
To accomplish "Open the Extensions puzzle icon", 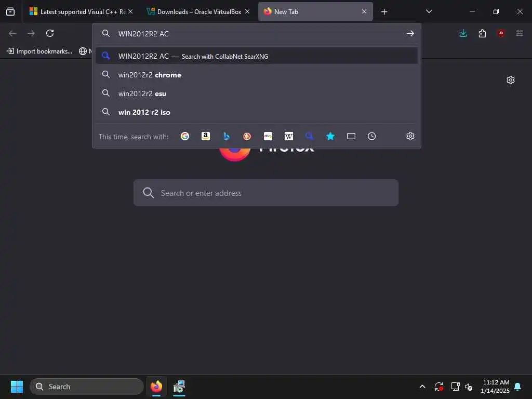I will click(x=482, y=33).
